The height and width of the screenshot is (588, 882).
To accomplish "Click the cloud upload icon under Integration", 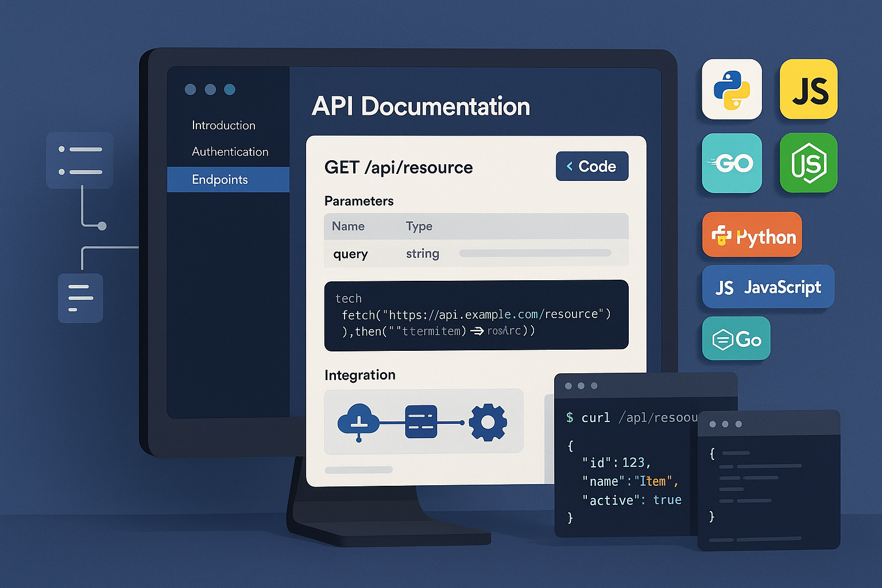I will click(x=358, y=422).
